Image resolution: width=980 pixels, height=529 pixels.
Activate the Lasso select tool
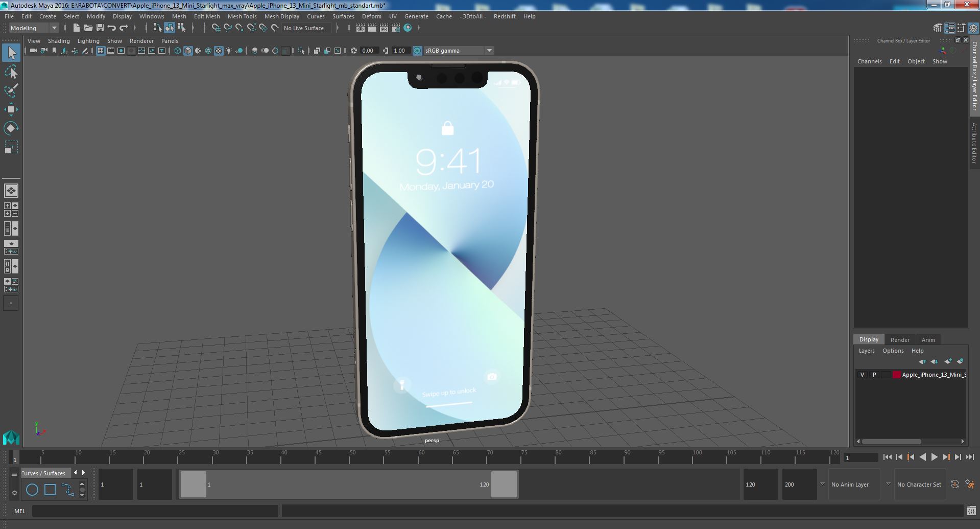[11, 72]
